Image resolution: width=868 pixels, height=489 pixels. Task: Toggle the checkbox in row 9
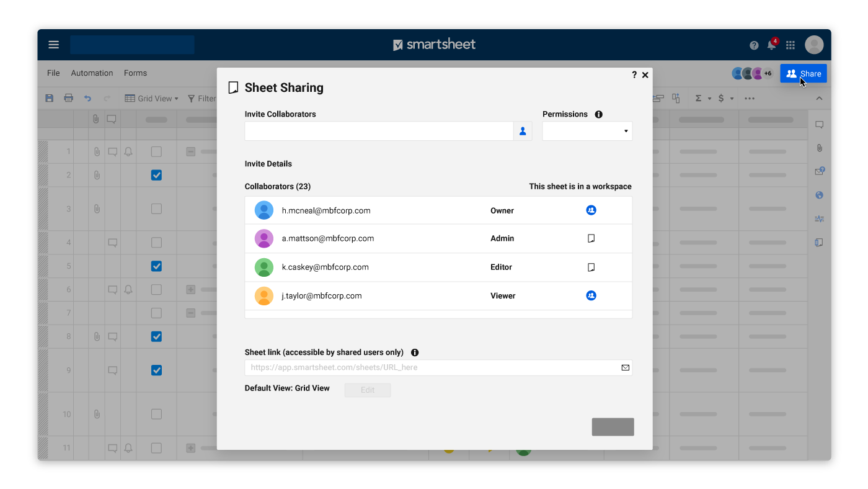tap(156, 370)
